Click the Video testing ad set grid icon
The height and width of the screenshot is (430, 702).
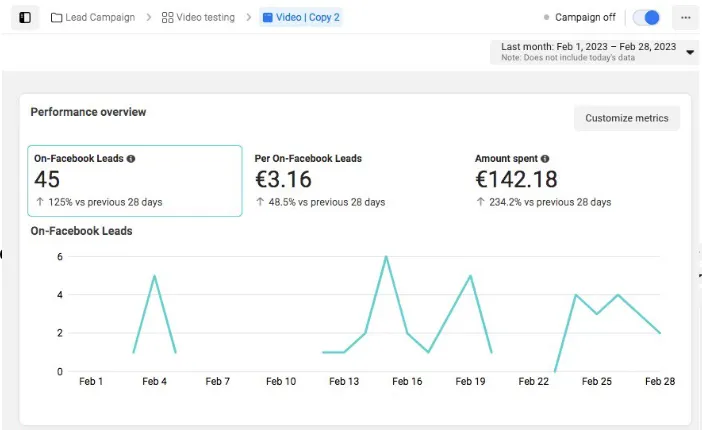(x=167, y=17)
